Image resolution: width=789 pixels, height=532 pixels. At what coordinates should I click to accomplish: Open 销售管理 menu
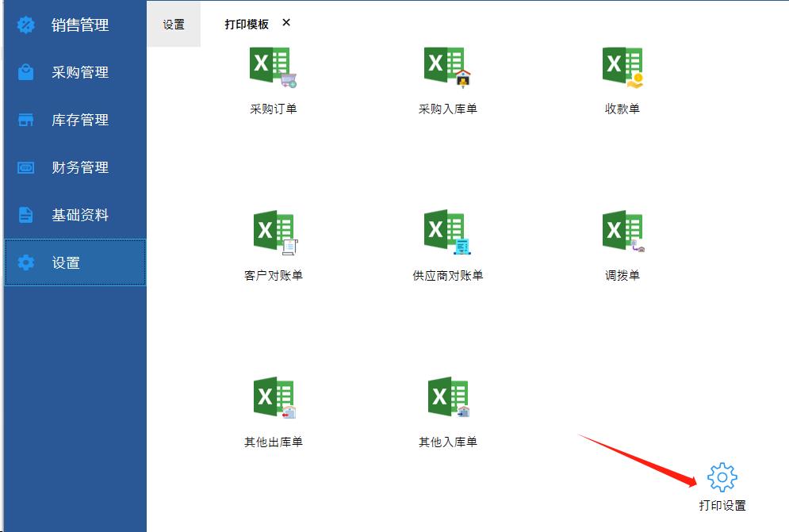click(x=75, y=25)
